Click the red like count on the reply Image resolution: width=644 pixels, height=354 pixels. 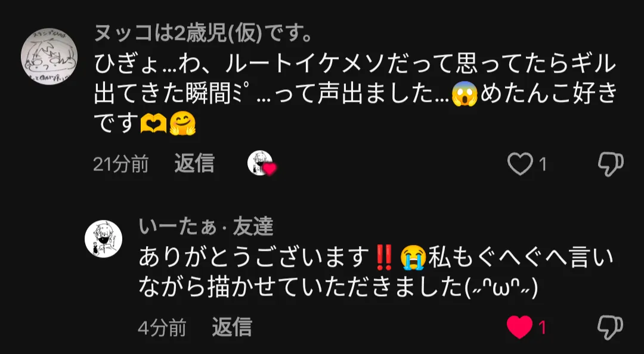click(543, 328)
